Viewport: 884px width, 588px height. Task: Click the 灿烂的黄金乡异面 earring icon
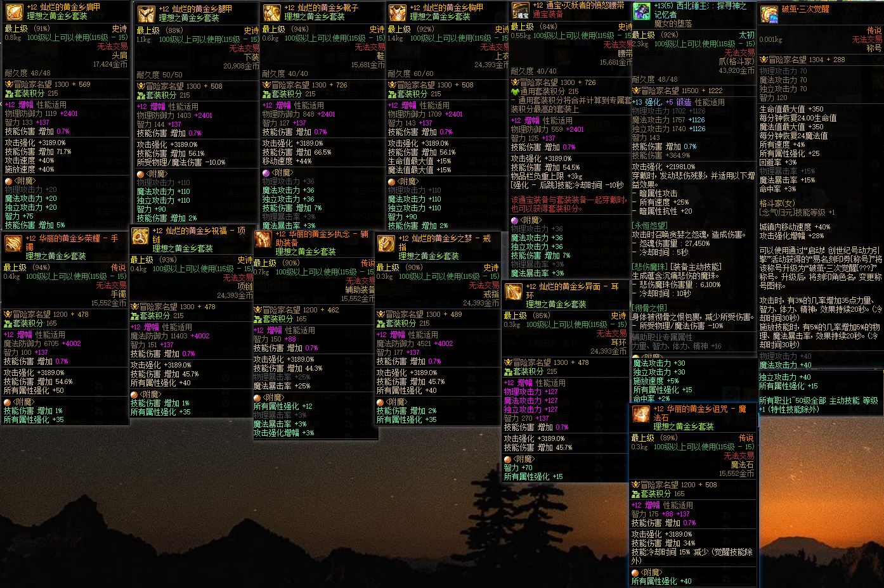514,292
